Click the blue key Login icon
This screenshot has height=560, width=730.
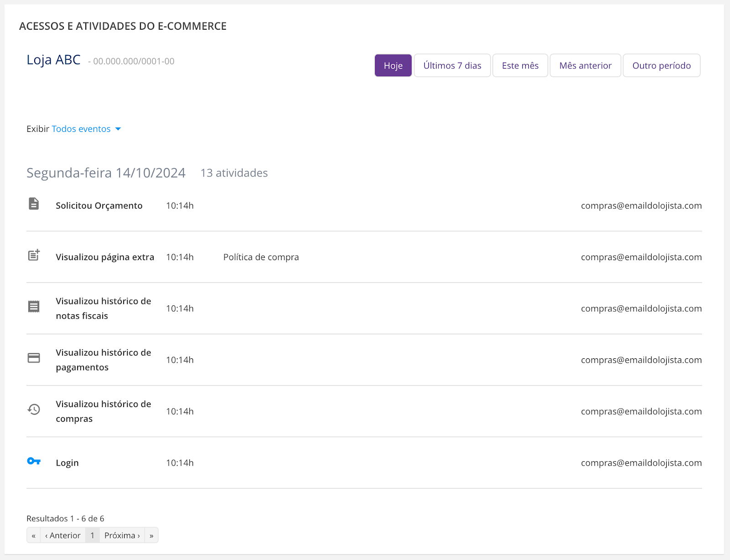pyautogui.click(x=34, y=461)
